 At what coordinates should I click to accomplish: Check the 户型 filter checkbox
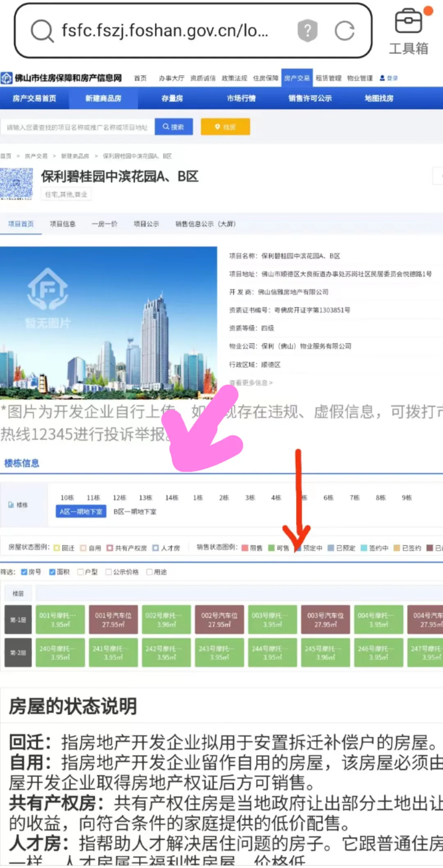(x=81, y=572)
